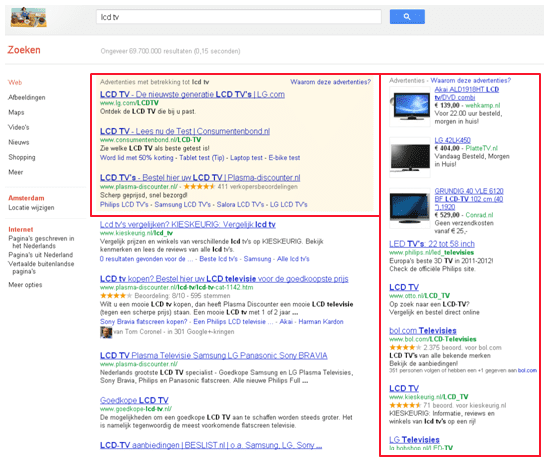Open 'LG Televisies' side ad

(x=414, y=440)
